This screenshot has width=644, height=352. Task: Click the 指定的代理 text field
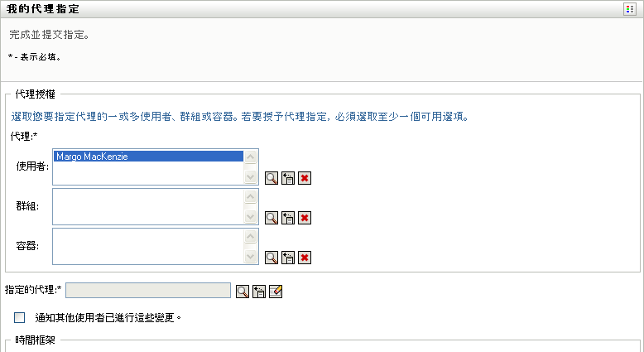(x=148, y=290)
